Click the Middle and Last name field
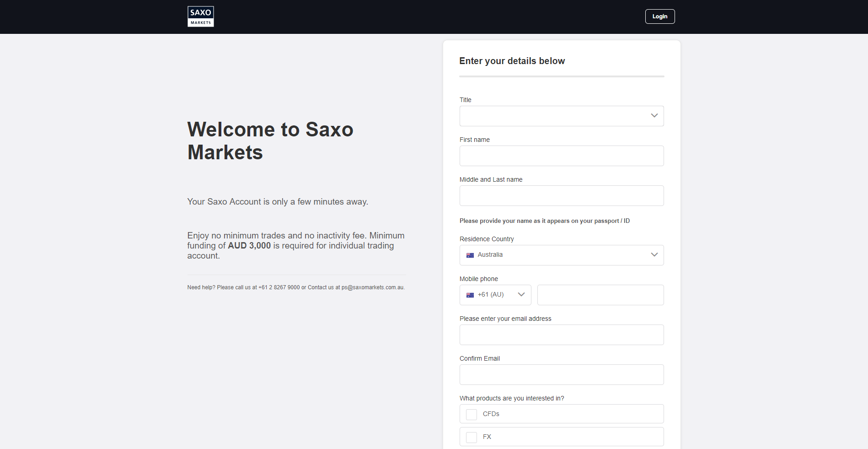The image size is (868, 449). (561, 195)
